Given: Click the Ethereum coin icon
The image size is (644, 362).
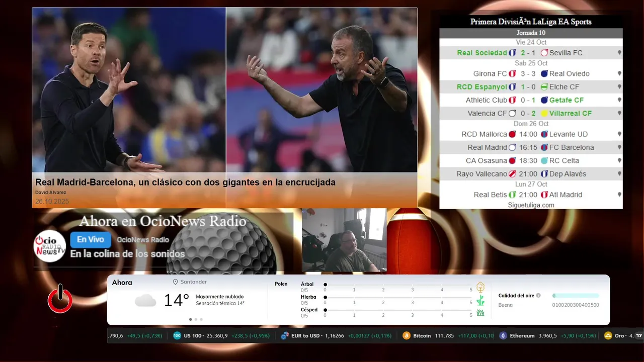Looking at the screenshot, I should (503, 336).
